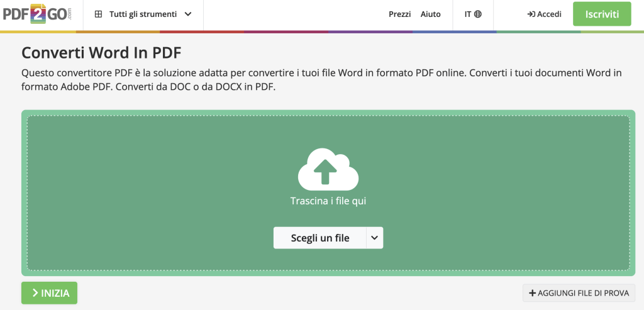The height and width of the screenshot is (310, 644).
Task: Expand the arrow beside Scegli un file
Action: (375, 238)
